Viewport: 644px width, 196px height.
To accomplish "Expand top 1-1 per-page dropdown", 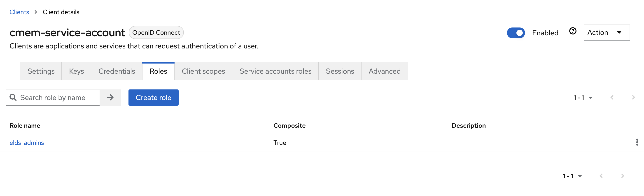I will pyautogui.click(x=583, y=98).
